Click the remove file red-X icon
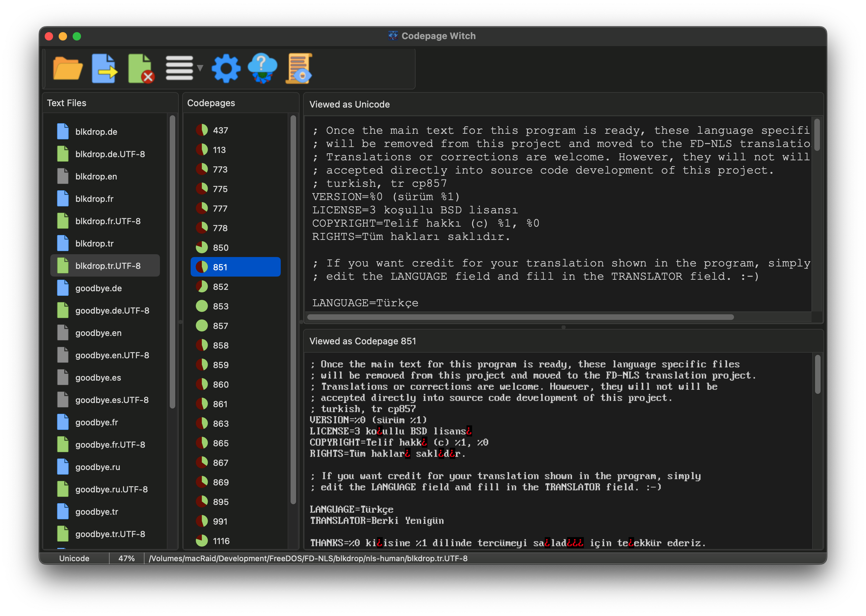The image size is (866, 616). pyautogui.click(x=141, y=69)
